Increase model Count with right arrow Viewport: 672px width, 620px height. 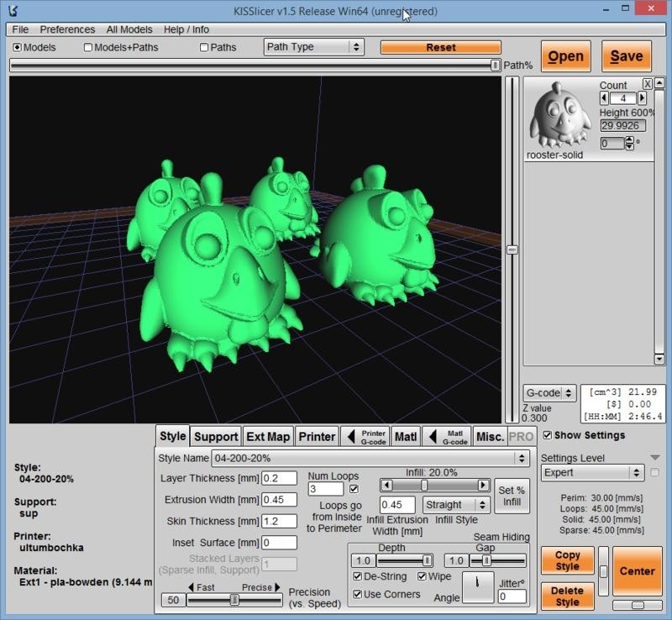[x=643, y=98]
